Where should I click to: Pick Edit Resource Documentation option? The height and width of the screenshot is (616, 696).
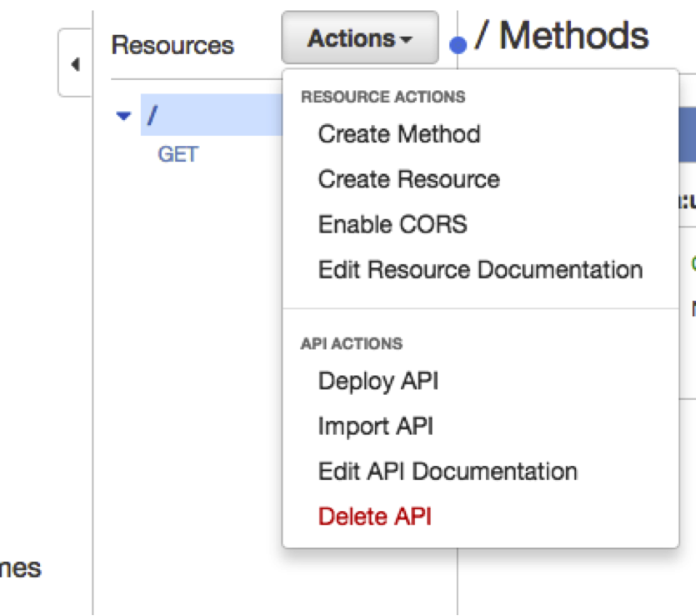[480, 270]
